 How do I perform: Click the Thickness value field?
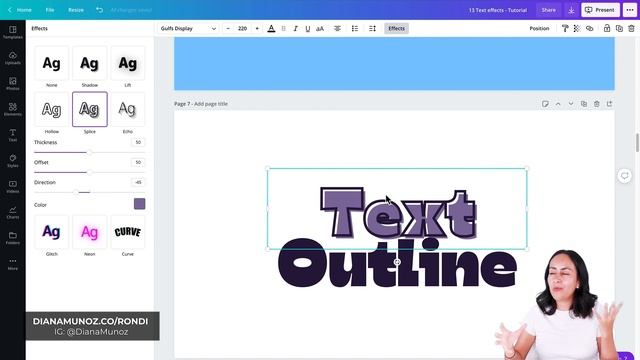pyautogui.click(x=138, y=142)
